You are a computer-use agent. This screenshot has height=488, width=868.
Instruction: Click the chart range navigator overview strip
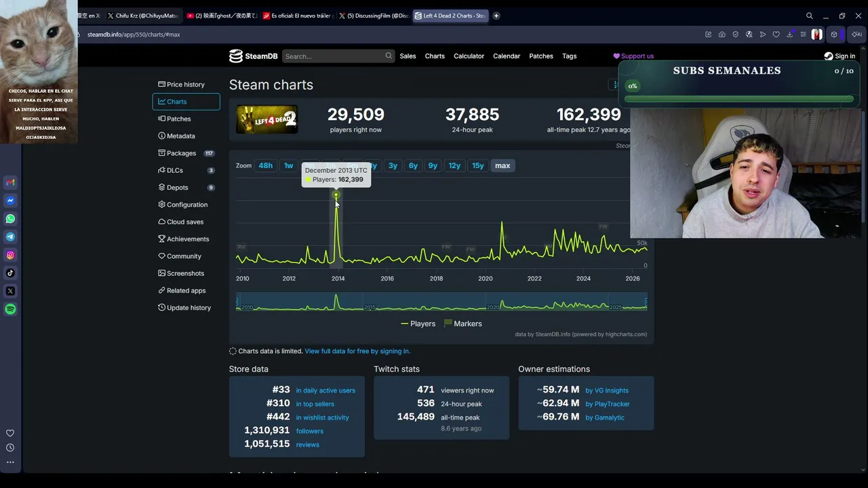441,302
